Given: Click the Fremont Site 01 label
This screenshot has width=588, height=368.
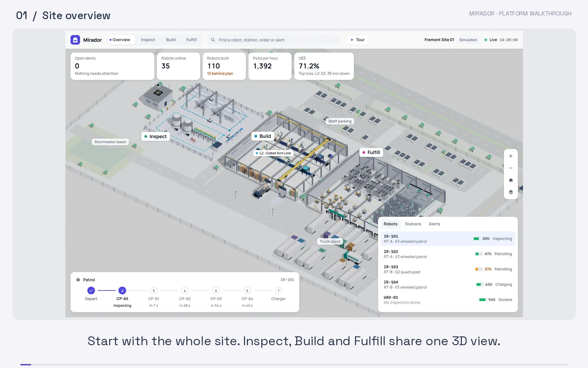Looking at the screenshot, I should pyautogui.click(x=439, y=40).
